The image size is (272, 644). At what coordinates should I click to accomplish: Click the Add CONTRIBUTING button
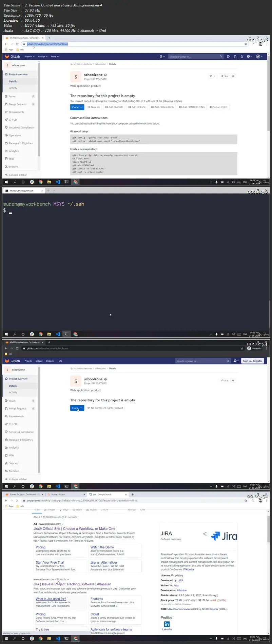click(192, 107)
